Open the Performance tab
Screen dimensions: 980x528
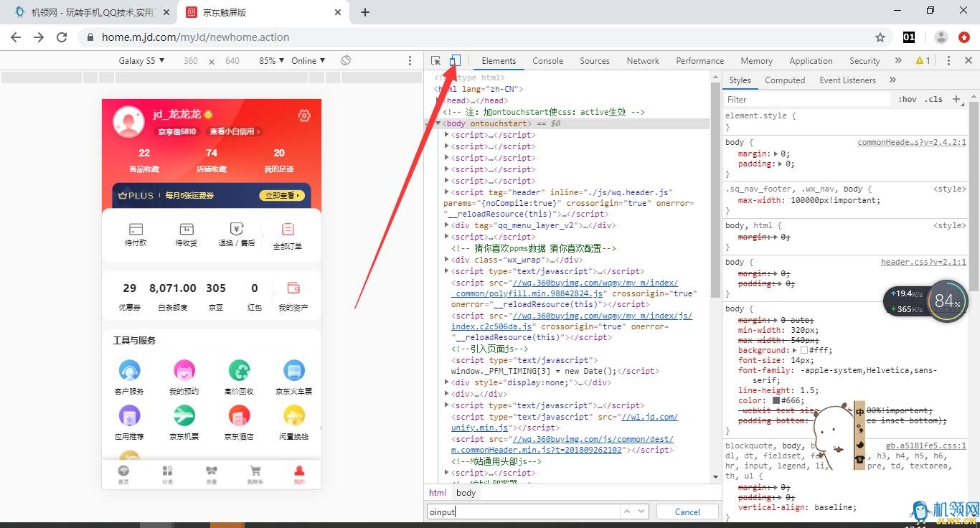click(x=699, y=61)
